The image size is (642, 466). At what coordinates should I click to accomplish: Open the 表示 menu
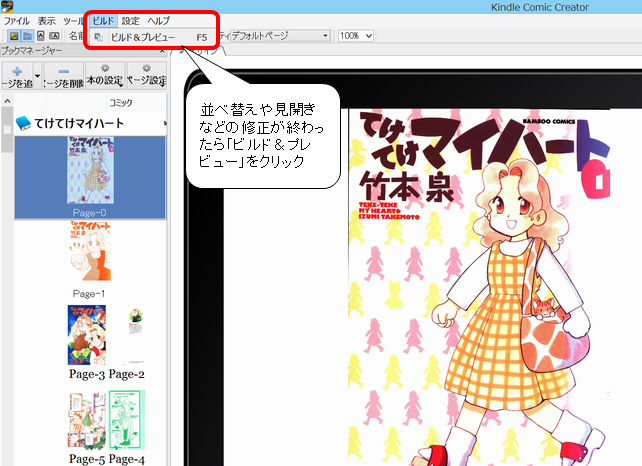47,21
